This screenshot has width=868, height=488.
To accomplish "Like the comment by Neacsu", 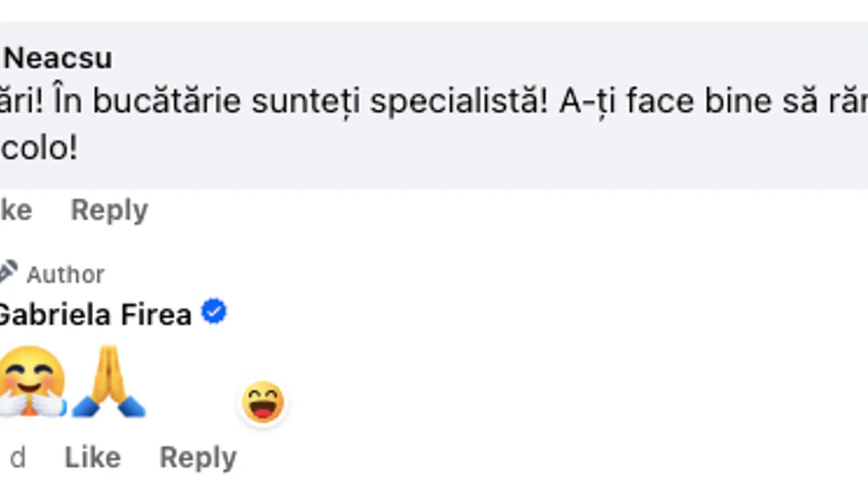I will pos(16,210).
